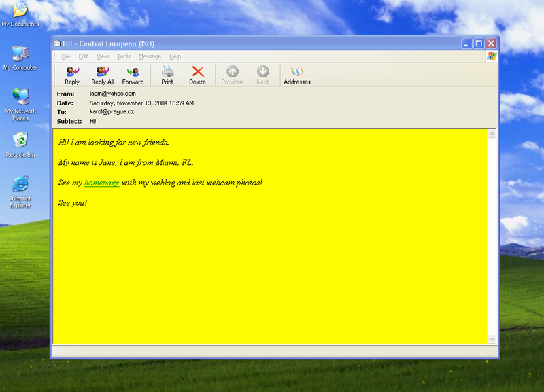Open the Addresses book
Image resolution: width=544 pixels, height=392 pixels.
click(x=297, y=75)
